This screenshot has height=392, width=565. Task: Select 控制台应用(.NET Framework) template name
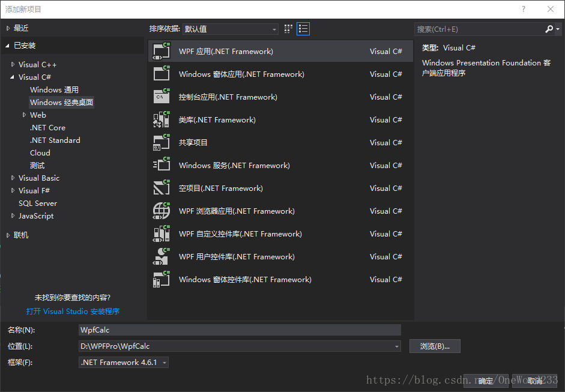[x=228, y=97]
